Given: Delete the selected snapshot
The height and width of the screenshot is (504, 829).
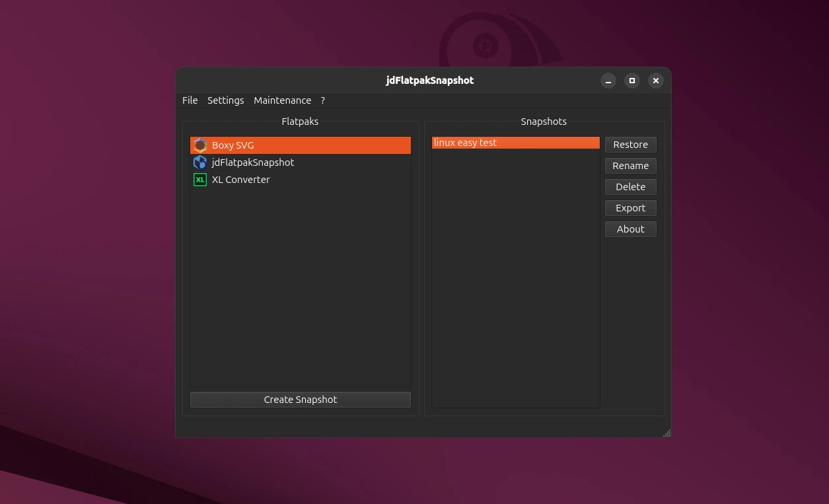Looking at the screenshot, I should (630, 186).
